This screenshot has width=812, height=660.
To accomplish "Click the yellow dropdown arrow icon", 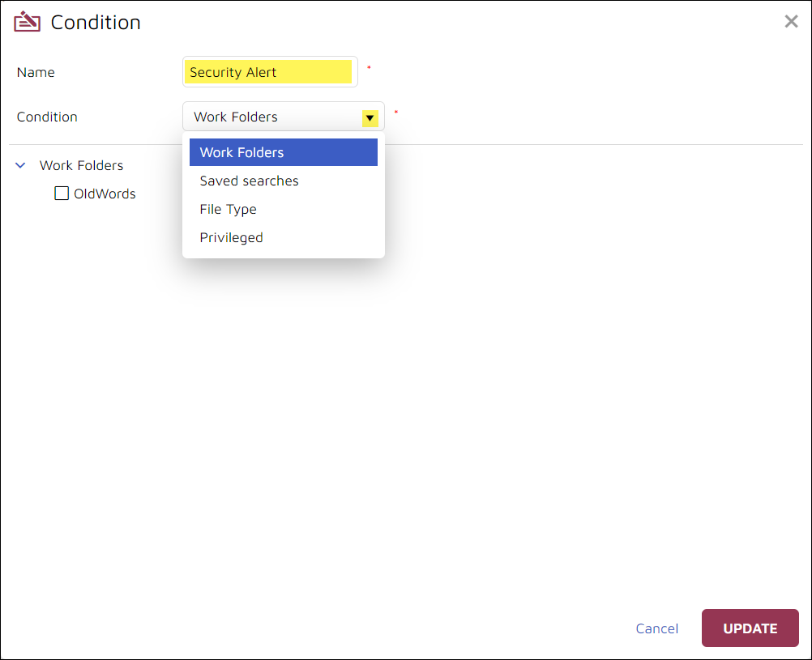I will [370, 117].
